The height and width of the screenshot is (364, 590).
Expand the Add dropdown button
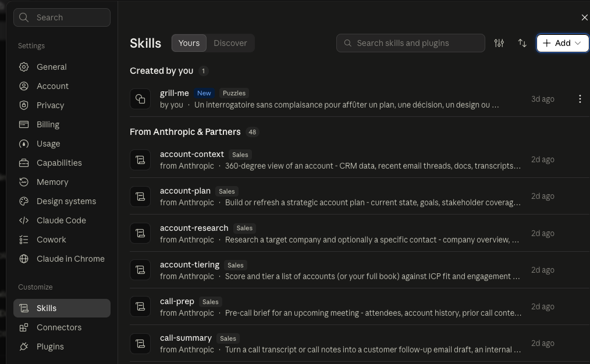click(x=563, y=43)
